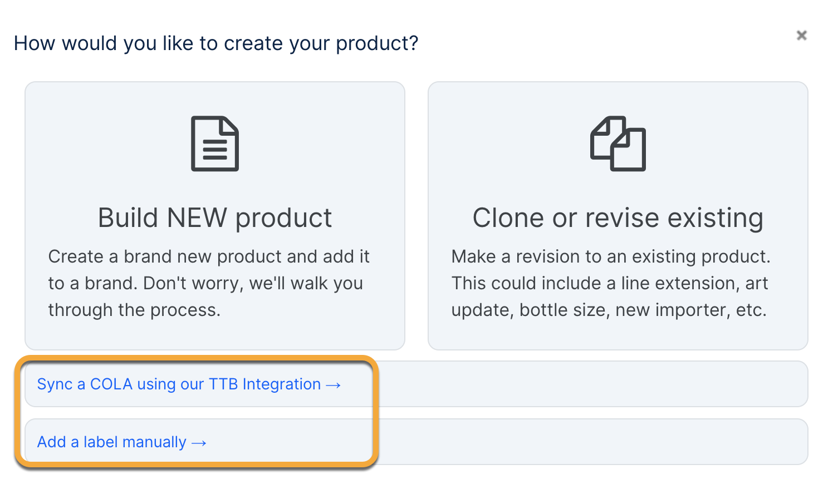Select the "Build NEW product" heading
The height and width of the screenshot is (504, 833).
click(215, 218)
